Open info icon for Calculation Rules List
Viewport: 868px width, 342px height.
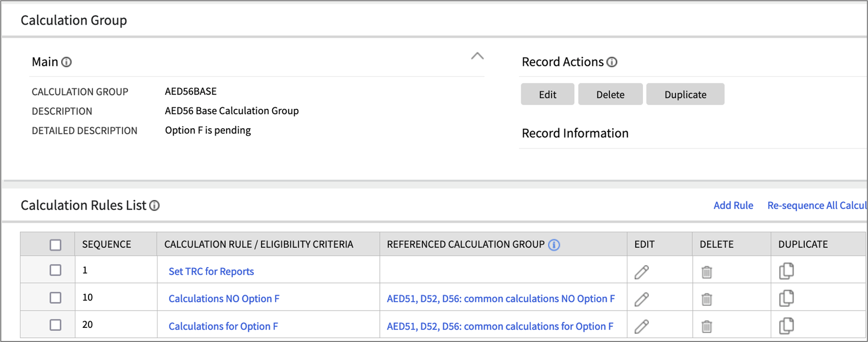pos(154,206)
